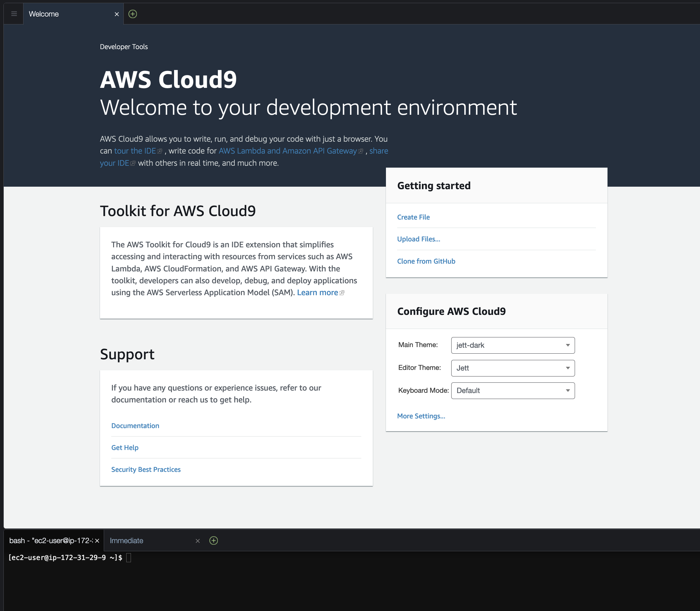The width and height of the screenshot is (700, 611).
Task: Close the bash terminal tab
Action: click(x=97, y=541)
